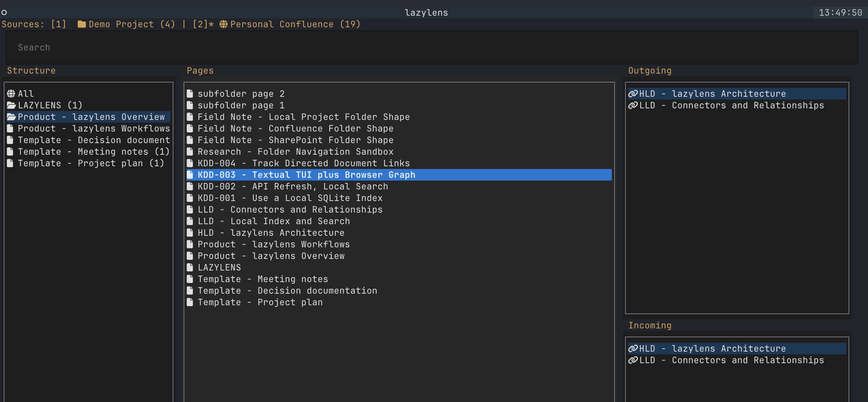Follow outgoing link HLD - lazylens Architecture
868x402 pixels.
coord(737,94)
